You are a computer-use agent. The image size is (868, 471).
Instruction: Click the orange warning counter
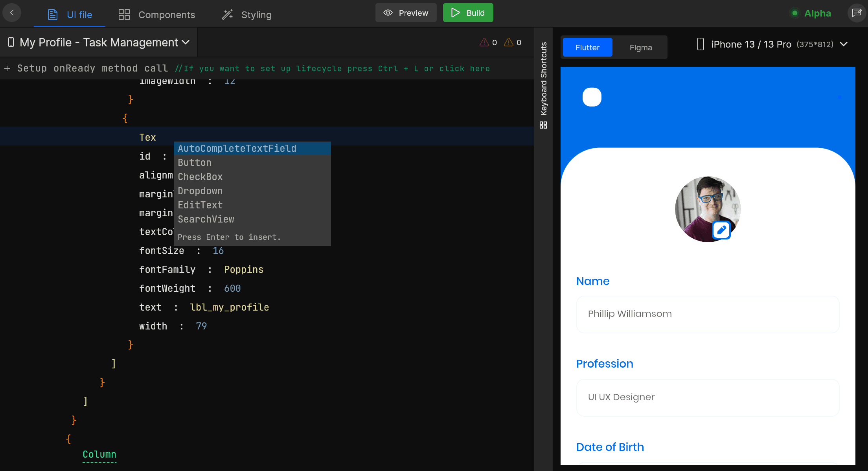(513, 42)
